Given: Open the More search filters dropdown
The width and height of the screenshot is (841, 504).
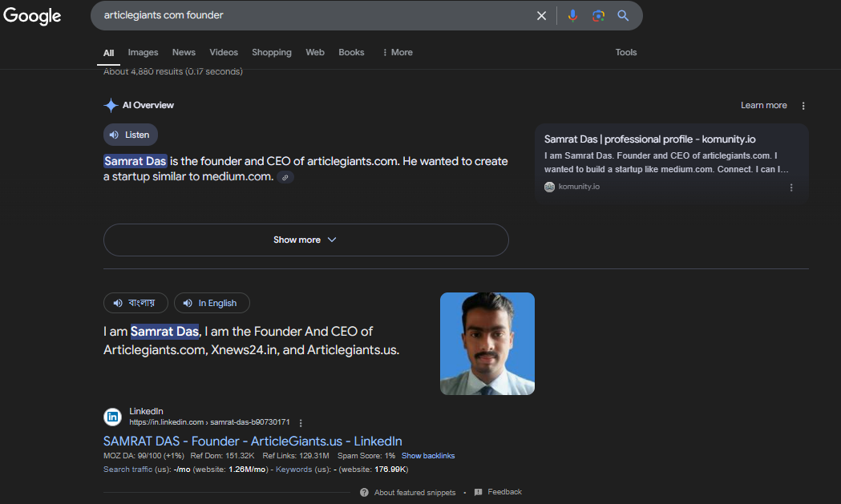Looking at the screenshot, I should 397,52.
